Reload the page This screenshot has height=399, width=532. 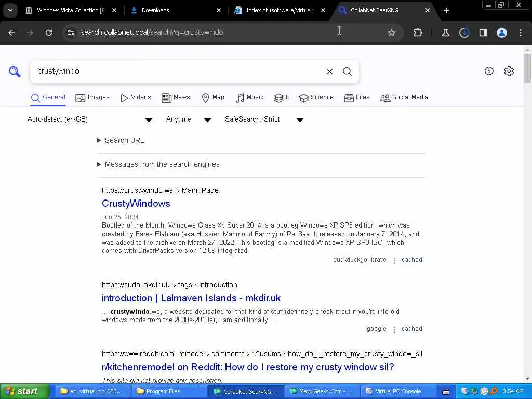point(49,33)
